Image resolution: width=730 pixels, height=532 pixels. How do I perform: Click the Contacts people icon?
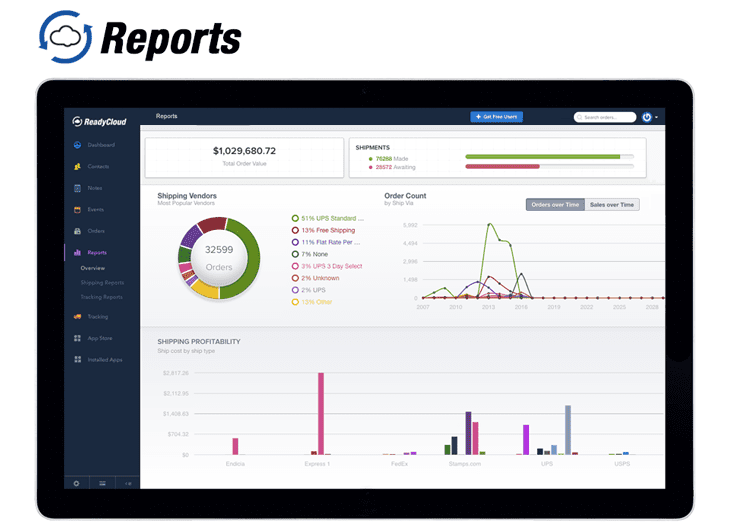pos(77,166)
